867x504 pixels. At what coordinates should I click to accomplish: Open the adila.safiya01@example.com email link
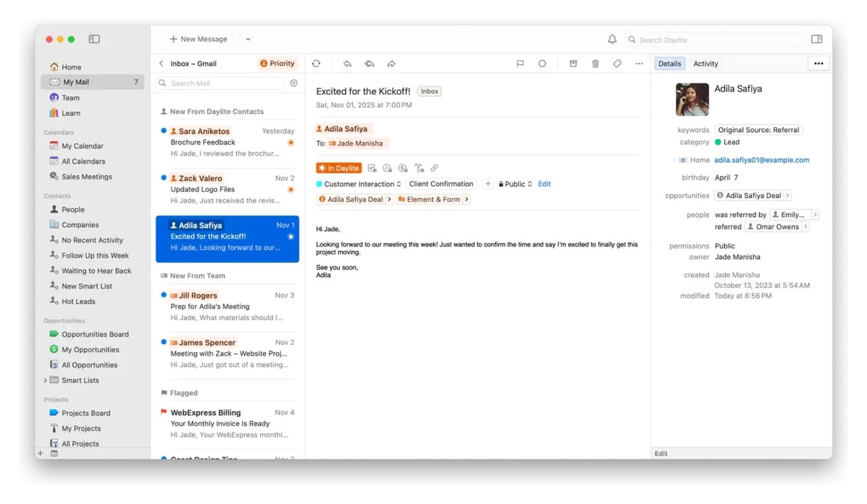[x=762, y=161]
